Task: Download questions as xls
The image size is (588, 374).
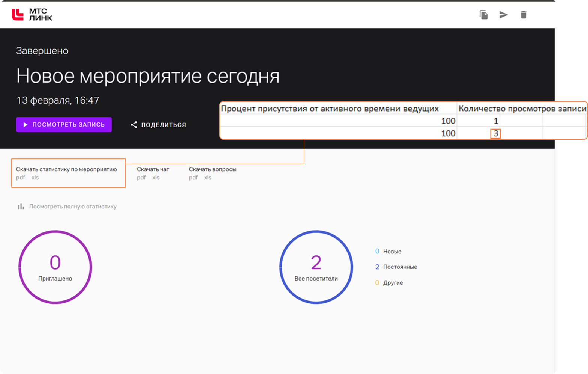Action: 208,178
